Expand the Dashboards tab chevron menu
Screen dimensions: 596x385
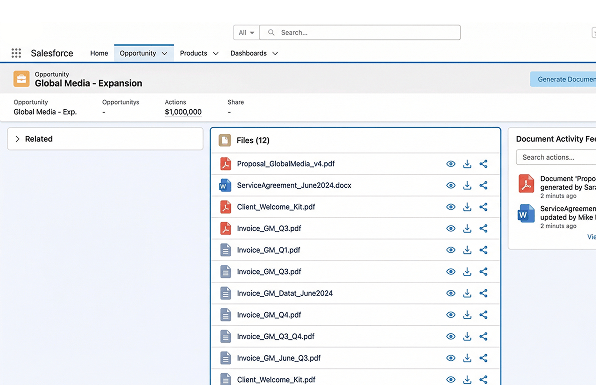pyautogui.click(x=275, y=54)
